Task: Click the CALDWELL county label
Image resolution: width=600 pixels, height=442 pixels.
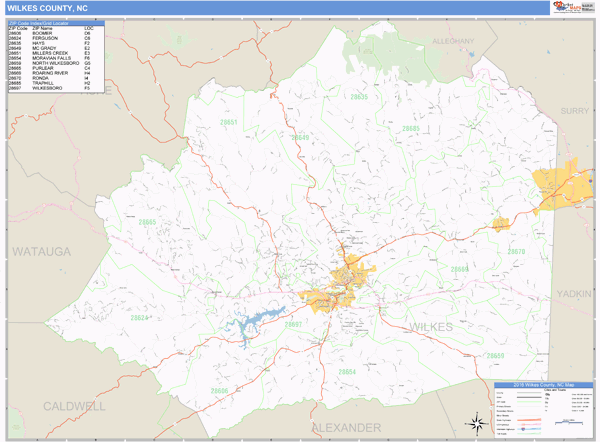Action: tap(73, 406)
